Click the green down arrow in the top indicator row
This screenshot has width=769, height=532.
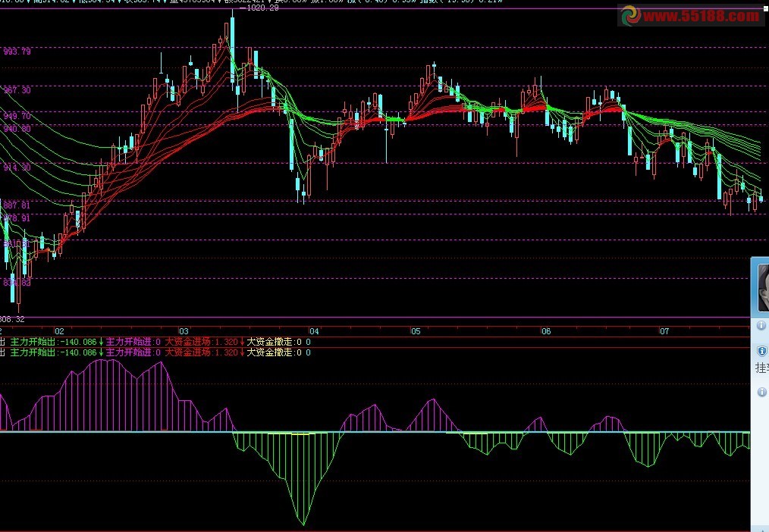click(101, 342)
